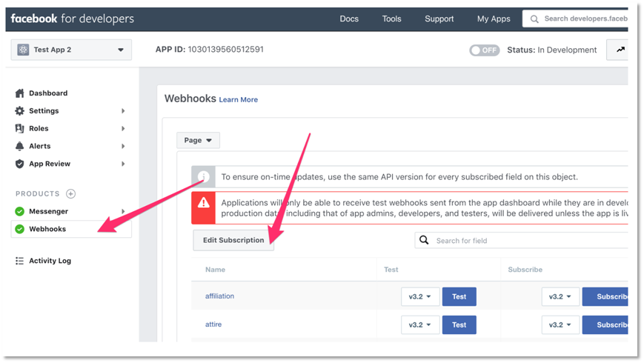The height and width of the screenshot is (363, 644).
Task: Click the Status: In Development label
Action: 551,50
